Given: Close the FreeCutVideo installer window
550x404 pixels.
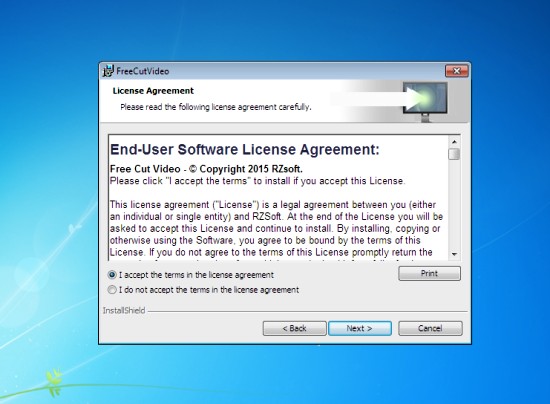Looking at the screenshot, I should [x=457, y=71].
